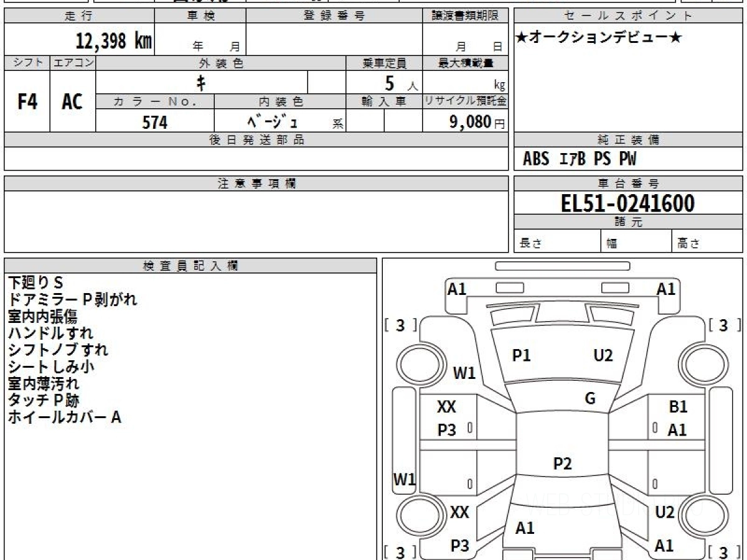Select the B1 damage mark in diagram
This screenshot has height=560, width=747.
click(679, 407)
